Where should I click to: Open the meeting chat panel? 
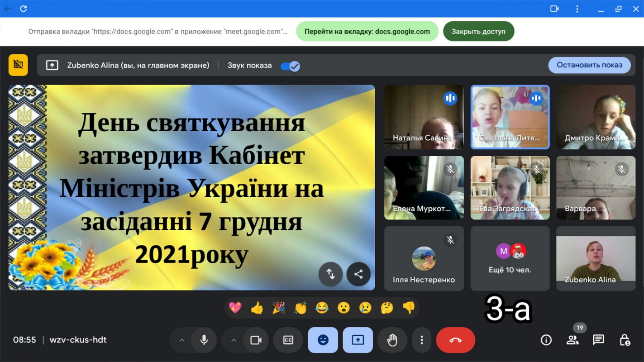[x=598, y=340]
